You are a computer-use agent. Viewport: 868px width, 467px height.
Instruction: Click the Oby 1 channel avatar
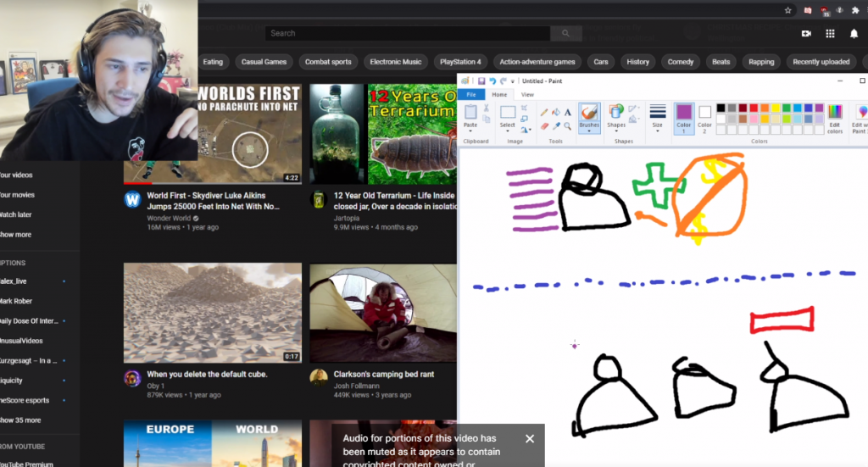[x=132, y=378]
